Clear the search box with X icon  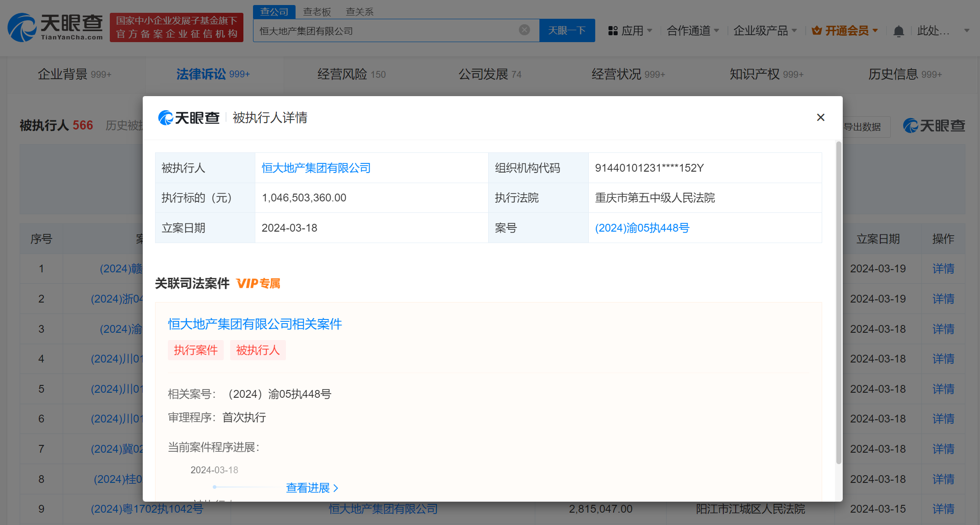point(524,30)
